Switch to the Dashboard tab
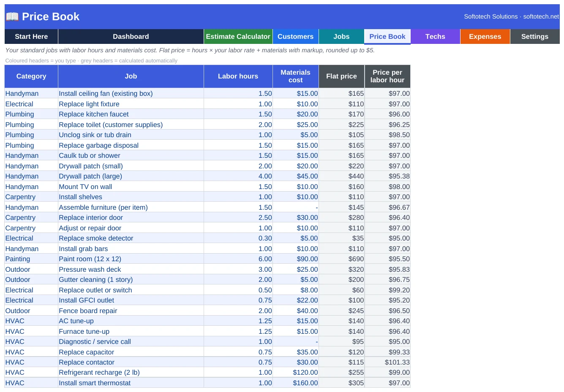Image resolution: width=564 pixels, height=392 pixels. (x=131, y=37)
